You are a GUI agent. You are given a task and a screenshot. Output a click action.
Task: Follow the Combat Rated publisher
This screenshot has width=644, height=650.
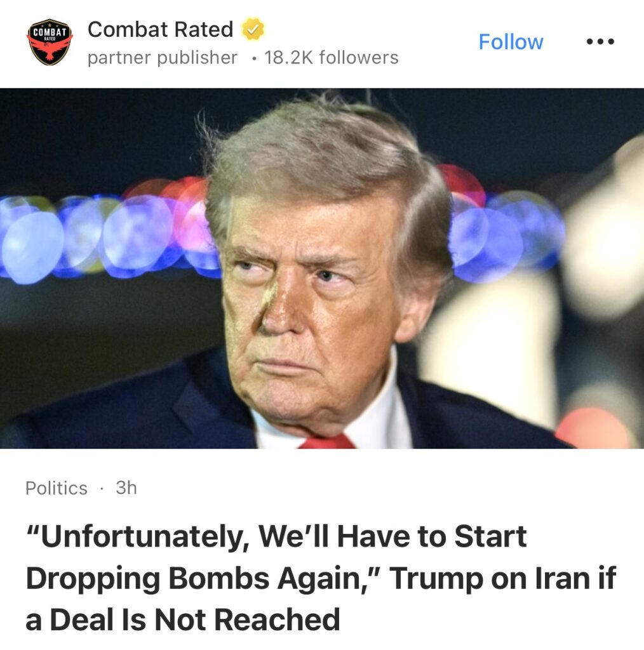(x=511, y=42)
